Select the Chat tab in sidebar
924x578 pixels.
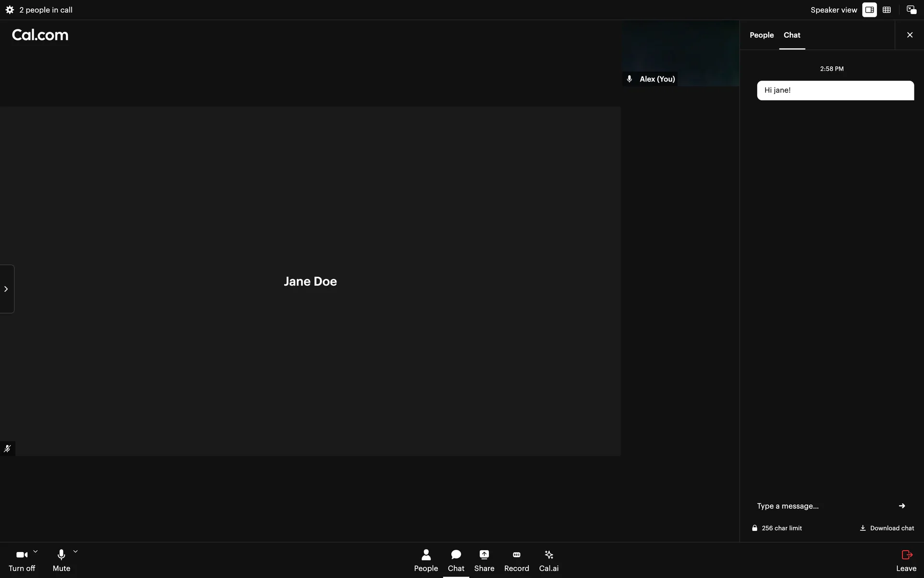(x=792, y=35)
